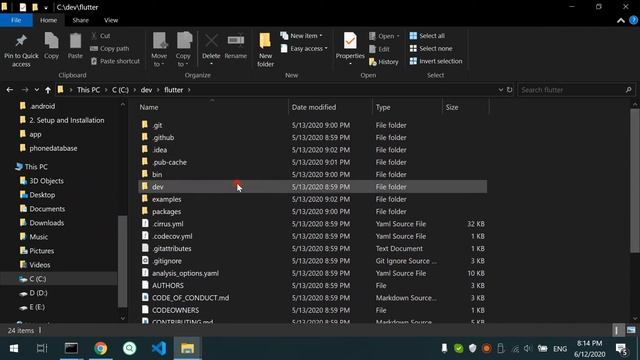The width and height of the screenshot is (640, 360).
Task: Open Chrome from the taskbar
Action: [x=100, y=348]
